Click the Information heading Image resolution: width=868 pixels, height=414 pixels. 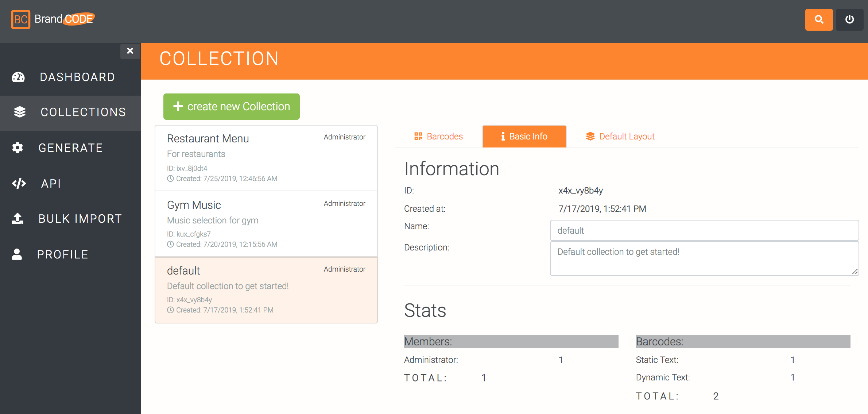[x=452, y=169]
